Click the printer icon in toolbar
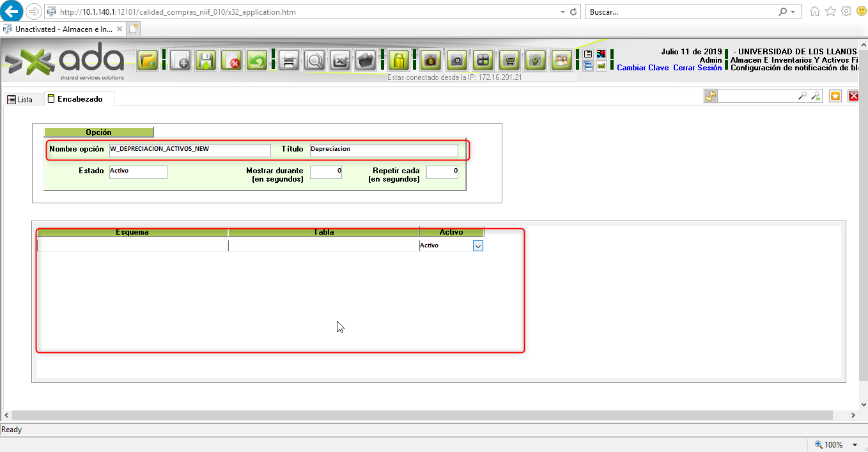 point(289,61)
